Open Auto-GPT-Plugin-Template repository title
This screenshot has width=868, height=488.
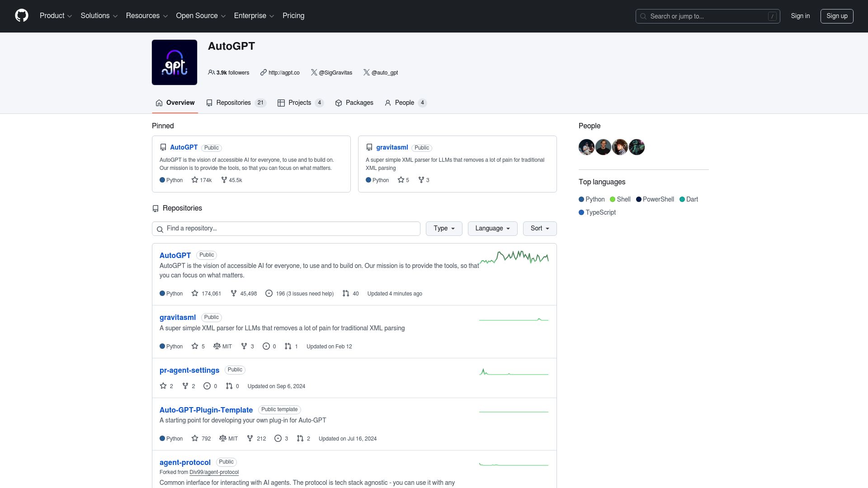tap(206, 410)
